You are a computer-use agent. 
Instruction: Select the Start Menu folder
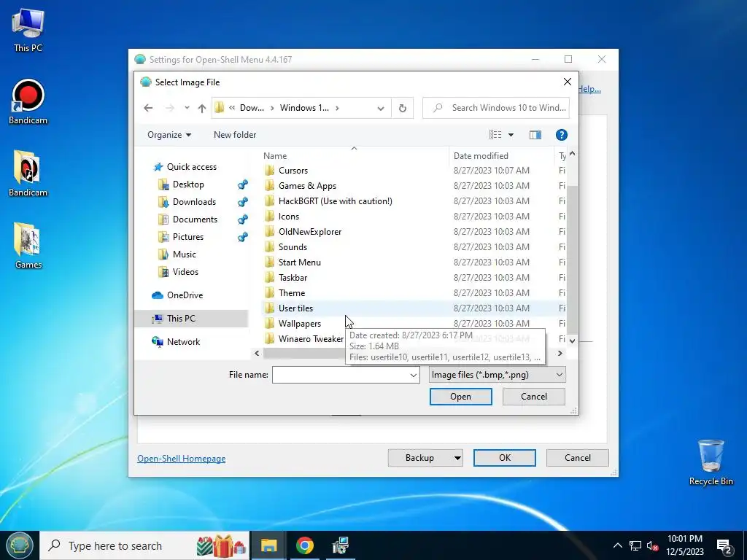coord(299,262)
